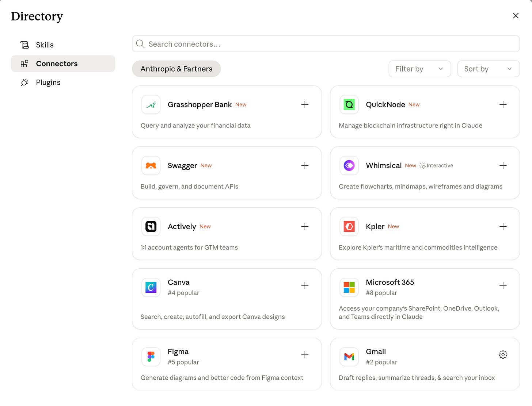Click the Whimsical logo icon
The image size is (532, 406).
pos(349,166)
